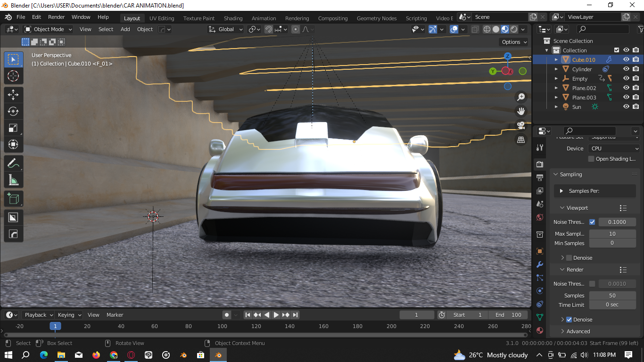Toggle X-ray display icon
The image size is (644, 362).
click(475, 29)
